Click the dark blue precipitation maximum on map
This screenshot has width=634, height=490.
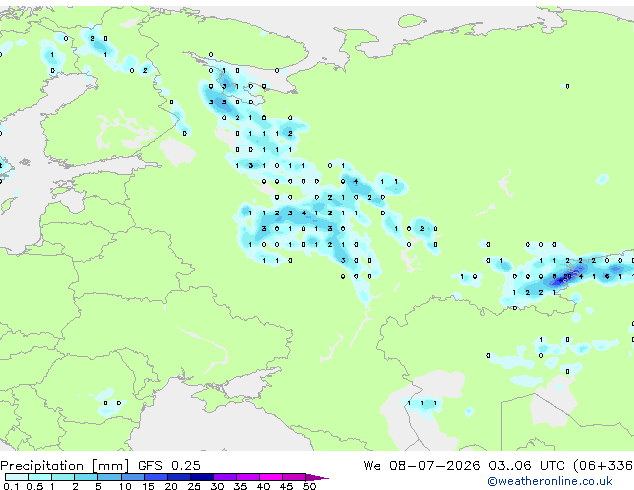tap(560, 280)
